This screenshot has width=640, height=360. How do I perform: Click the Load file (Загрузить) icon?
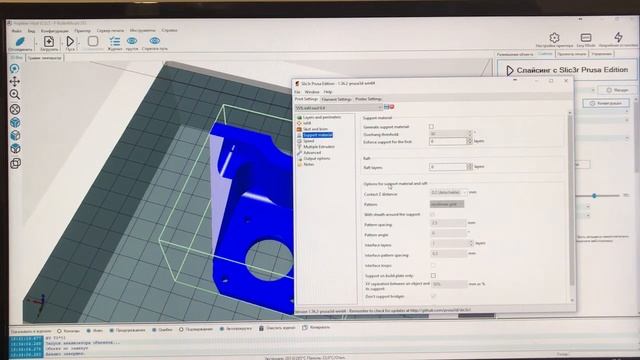pyautogui.click(x=49, y=42)
